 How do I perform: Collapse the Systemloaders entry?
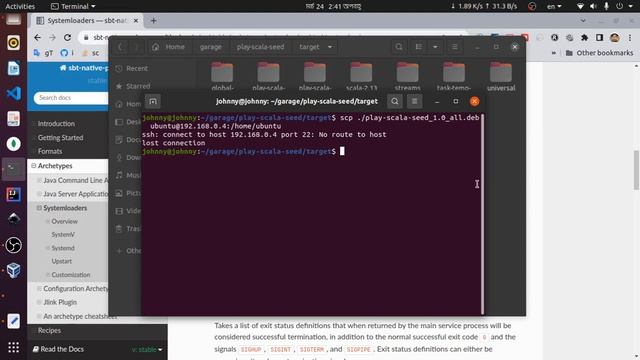click(39, 208)
